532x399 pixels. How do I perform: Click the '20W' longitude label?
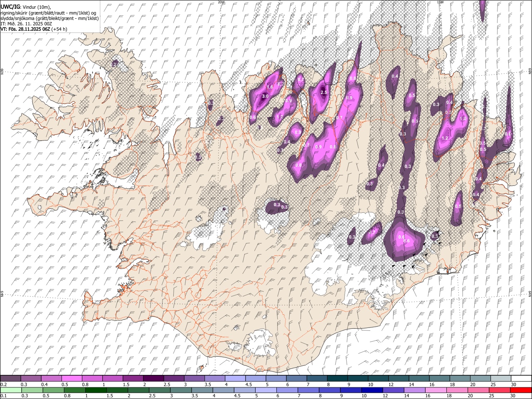[222, 2]
